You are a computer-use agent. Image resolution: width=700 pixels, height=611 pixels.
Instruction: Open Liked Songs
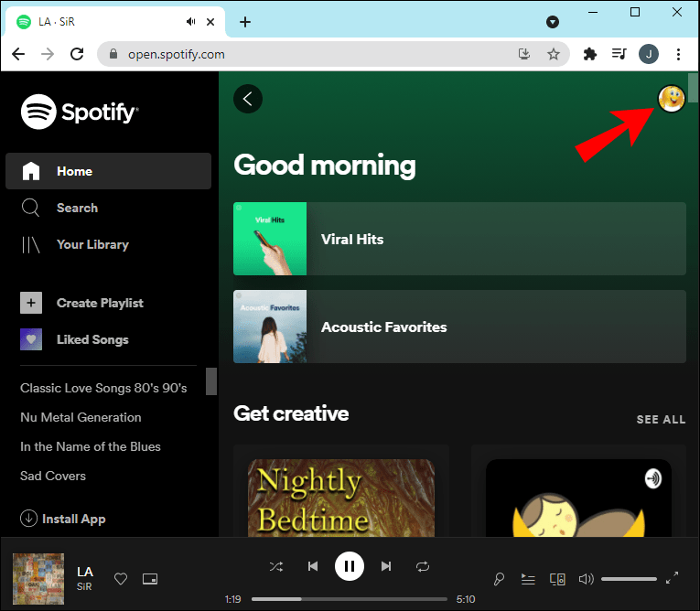(x=74, y=339)
